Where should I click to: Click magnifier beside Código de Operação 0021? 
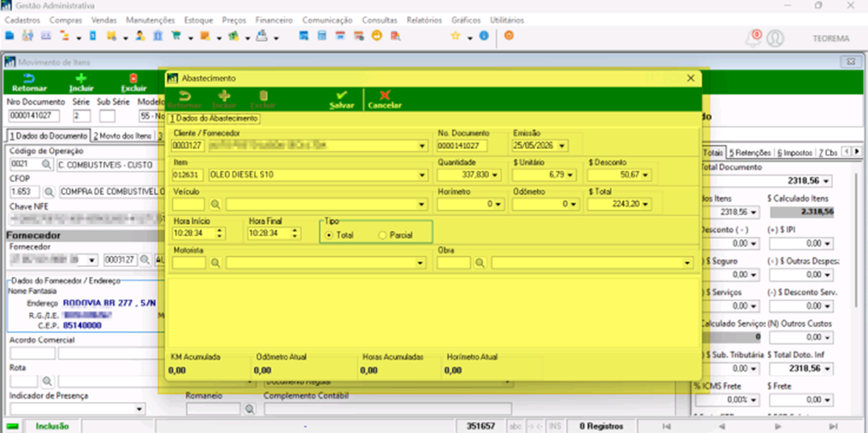click(x=46, y=164)
